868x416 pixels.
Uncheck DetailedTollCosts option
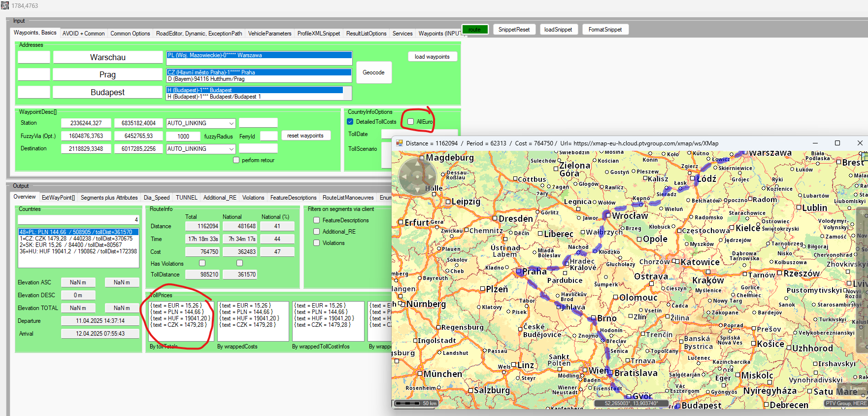pyautogui.click(x=350, y=122)
